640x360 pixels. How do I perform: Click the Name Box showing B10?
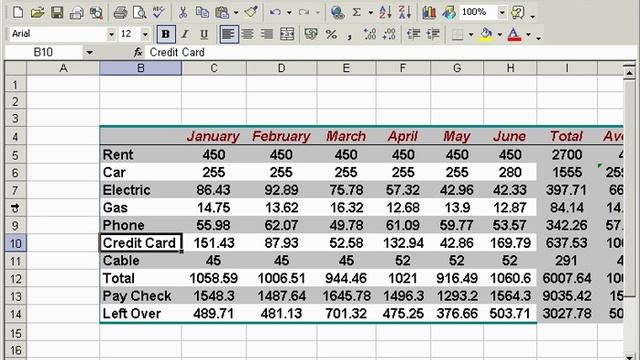coord(43,52)
